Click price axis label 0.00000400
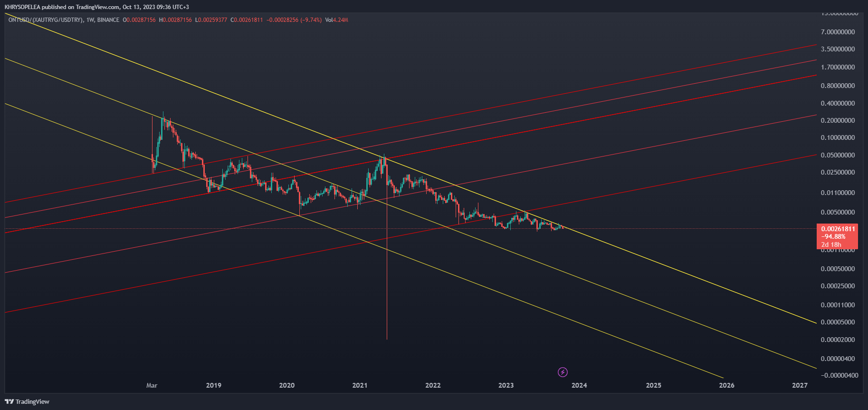 [x=838, y=359]
